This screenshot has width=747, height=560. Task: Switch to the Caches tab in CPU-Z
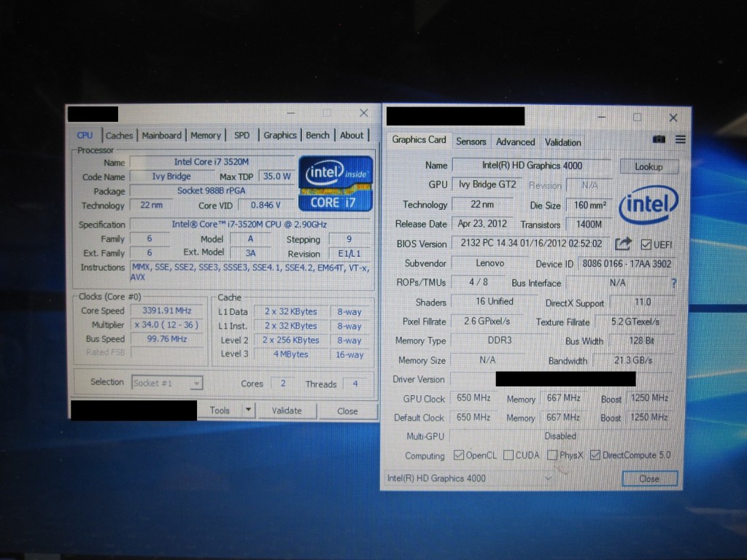pos(119,136)
